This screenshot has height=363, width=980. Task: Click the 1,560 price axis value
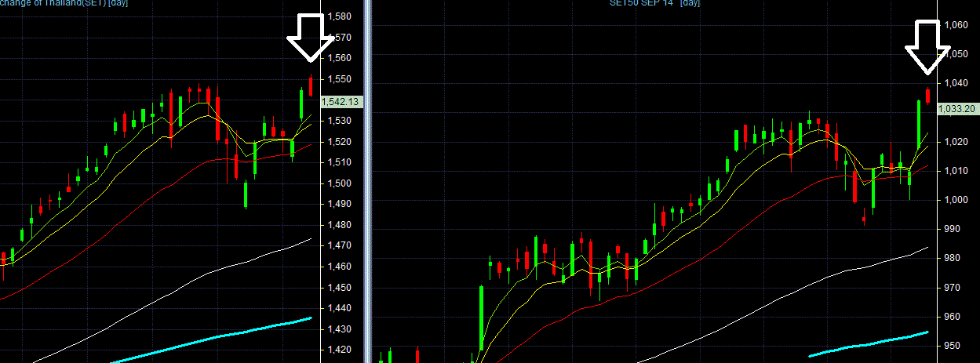tap(339, 58)
